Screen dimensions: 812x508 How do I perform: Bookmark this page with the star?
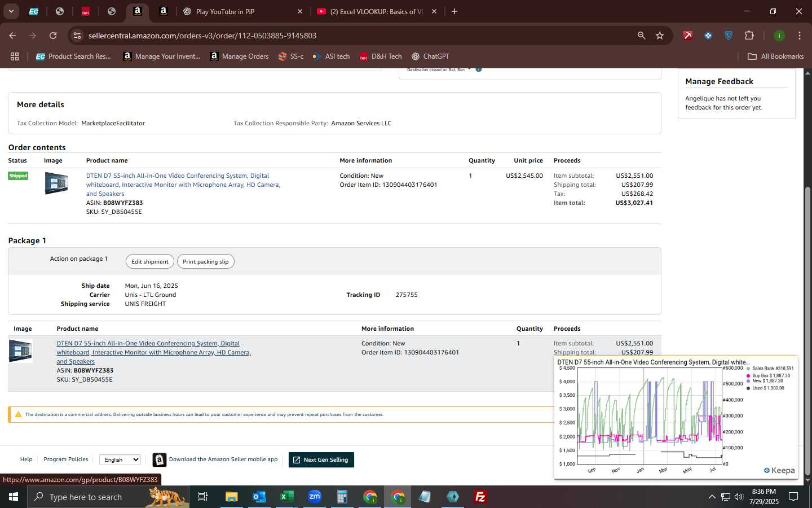click(x=660, y=36)
